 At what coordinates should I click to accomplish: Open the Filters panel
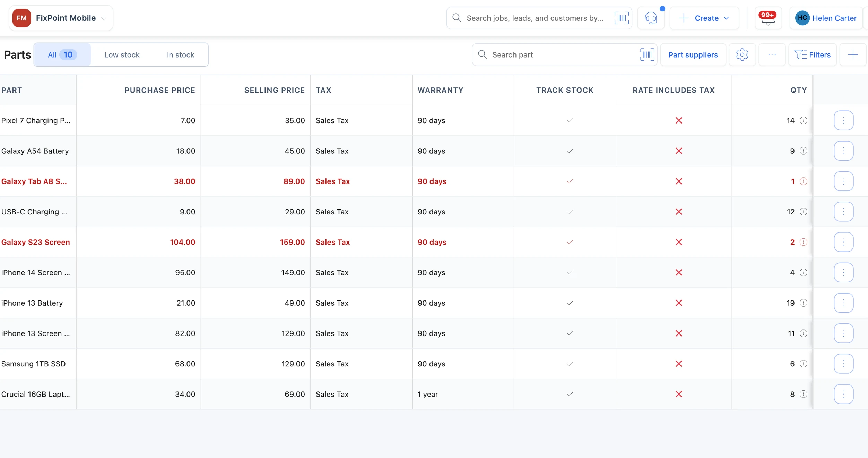pyautogui.click(x=813, y=54)
